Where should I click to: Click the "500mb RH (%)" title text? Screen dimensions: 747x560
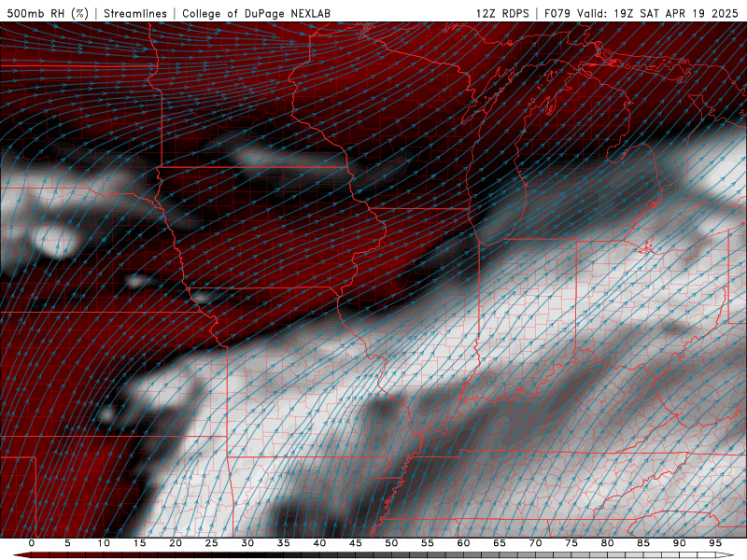(48, 13)
